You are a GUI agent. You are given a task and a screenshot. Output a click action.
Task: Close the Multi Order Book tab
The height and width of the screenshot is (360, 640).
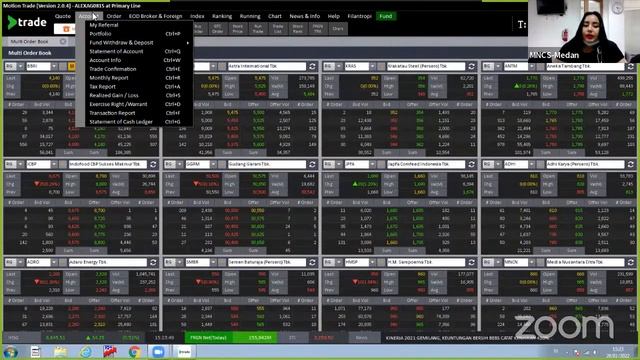(63, 41)
